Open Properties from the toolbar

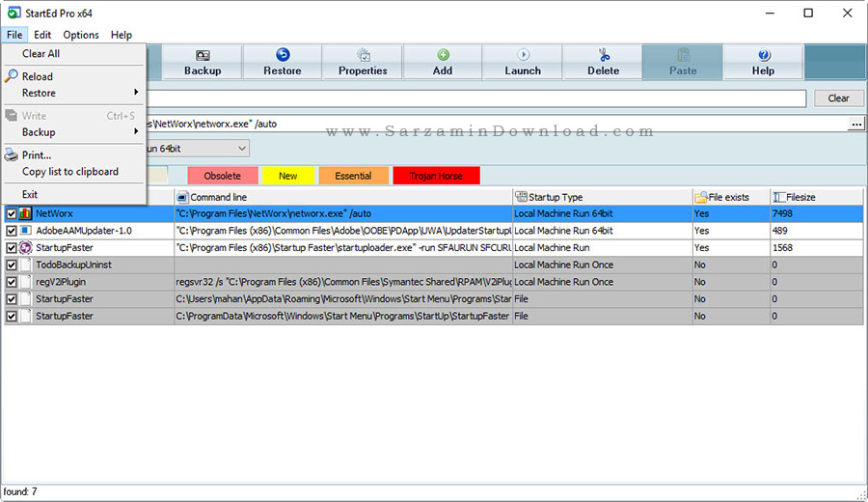click(x=363, y=63)
